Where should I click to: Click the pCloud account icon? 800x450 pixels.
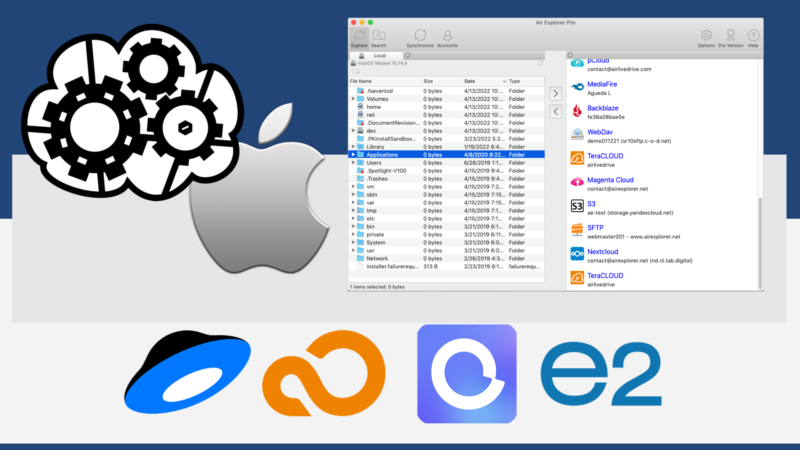pos(577,63)
